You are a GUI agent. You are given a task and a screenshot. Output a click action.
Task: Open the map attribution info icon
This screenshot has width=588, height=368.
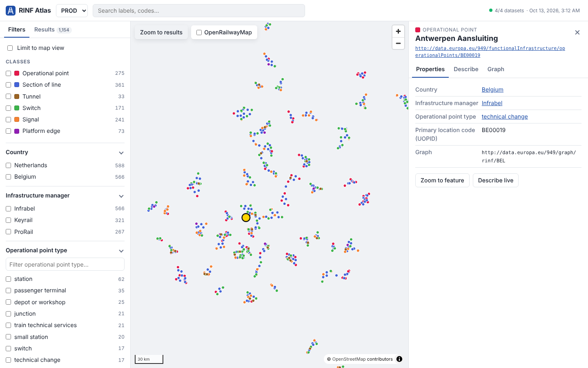pos(399,359)
